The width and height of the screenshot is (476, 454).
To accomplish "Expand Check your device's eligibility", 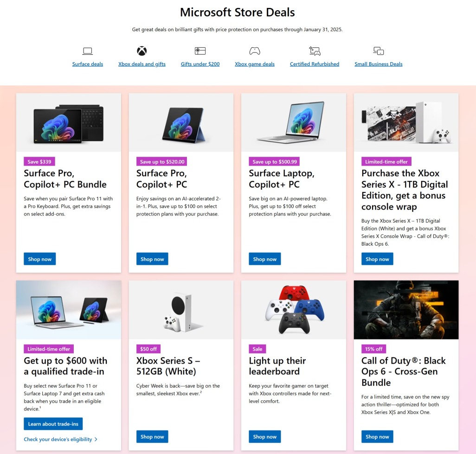I will (61, 439).
